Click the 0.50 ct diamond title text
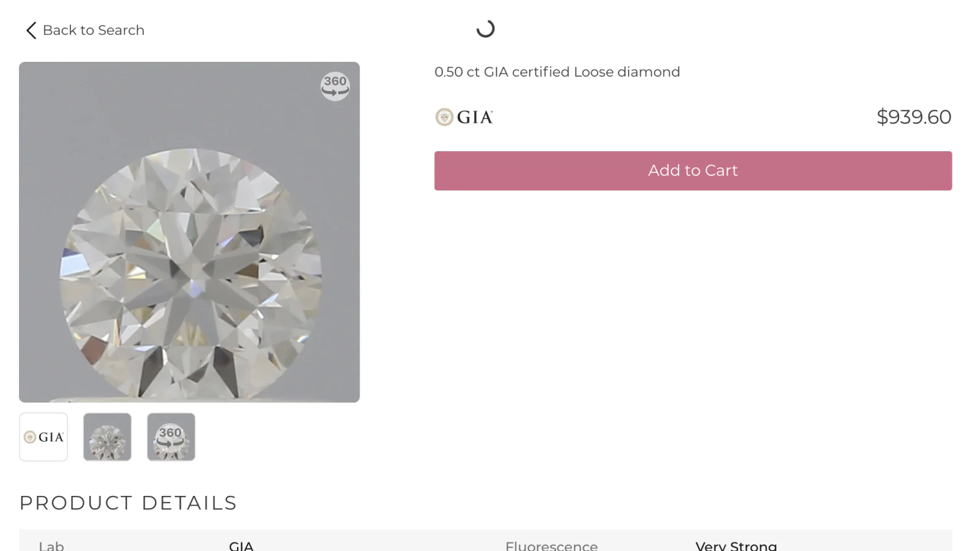 [557, 72]
